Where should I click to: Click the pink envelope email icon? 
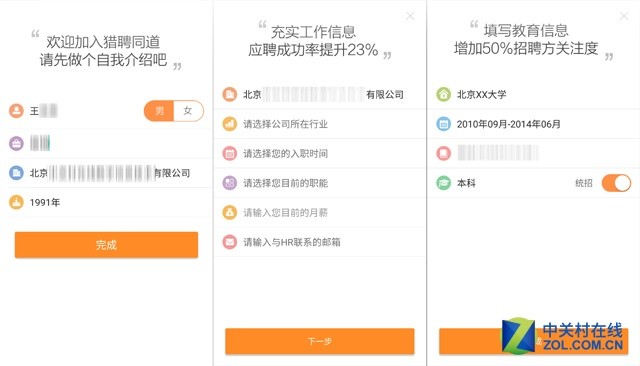coord(230,242)
